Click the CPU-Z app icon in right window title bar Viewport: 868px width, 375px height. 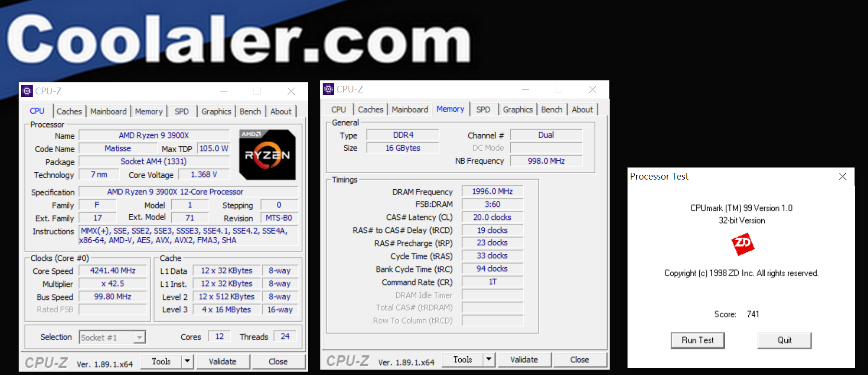tap(328, 89)
